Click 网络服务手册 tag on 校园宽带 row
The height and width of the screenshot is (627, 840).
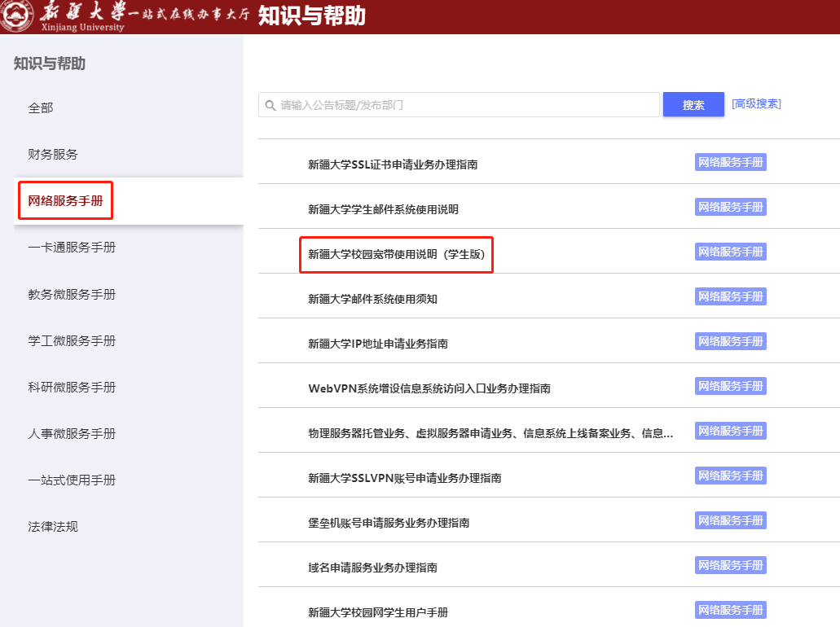point(731,252)
